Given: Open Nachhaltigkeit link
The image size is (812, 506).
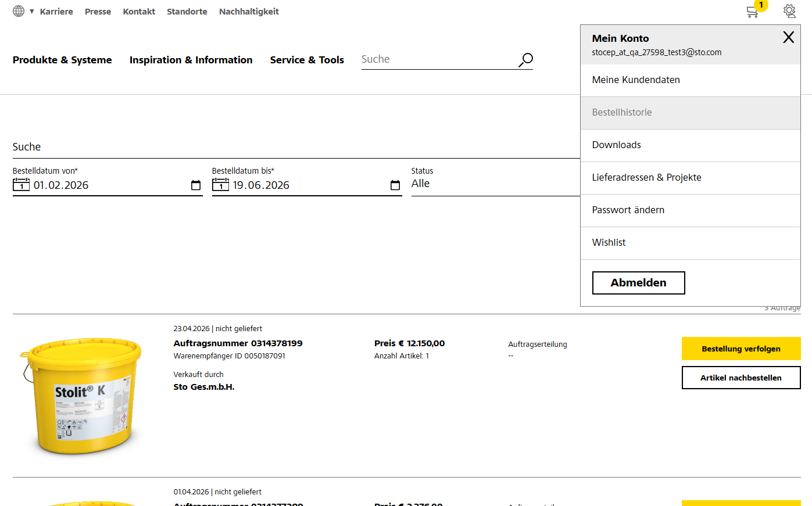Looking at the screenshot, I should coord(249,12).
